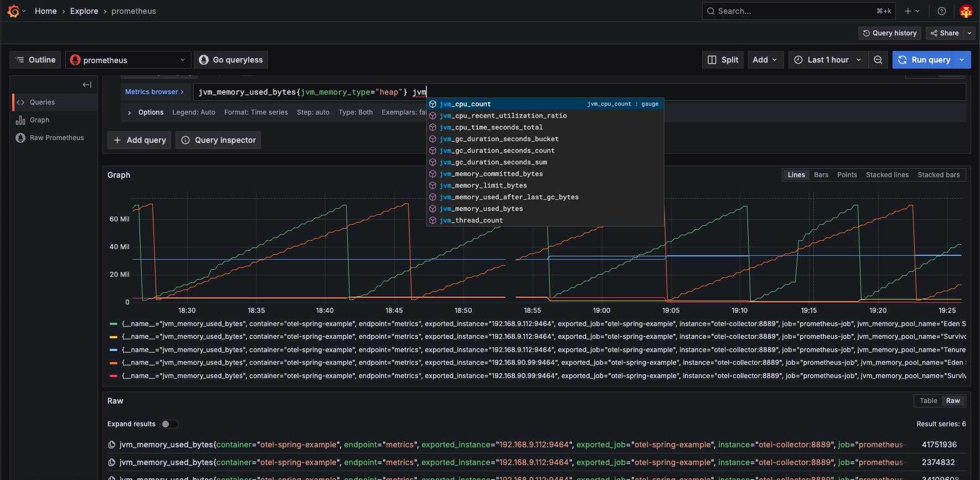Viewport: 980px width, 480px height.
Task: Click the Split panel icon
Action: pos(712,60)
